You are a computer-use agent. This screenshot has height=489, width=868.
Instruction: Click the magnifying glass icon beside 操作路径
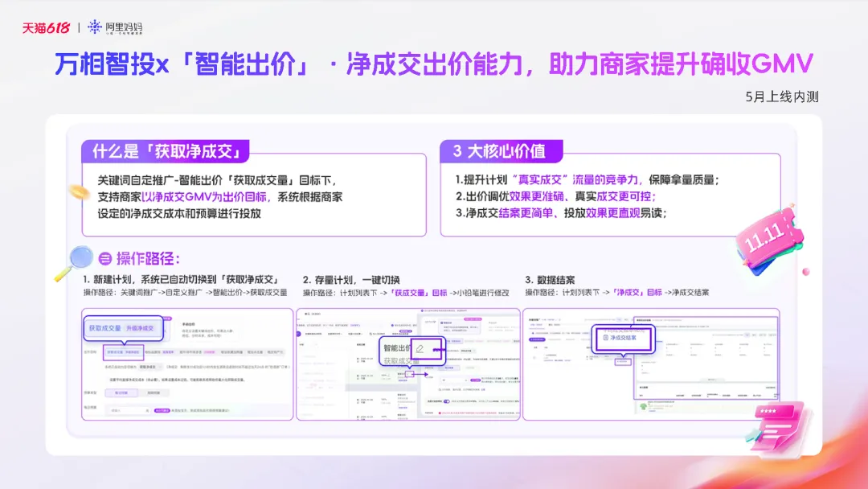point(74,263)
